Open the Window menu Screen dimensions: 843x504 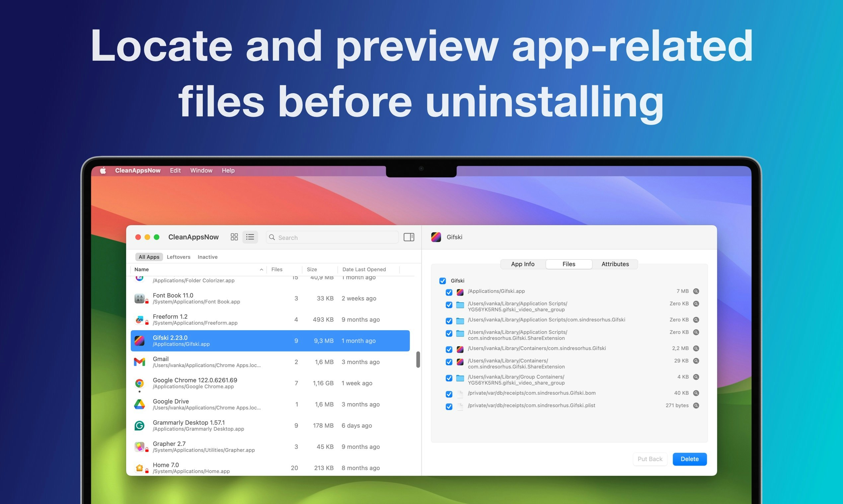coord(201,170)
